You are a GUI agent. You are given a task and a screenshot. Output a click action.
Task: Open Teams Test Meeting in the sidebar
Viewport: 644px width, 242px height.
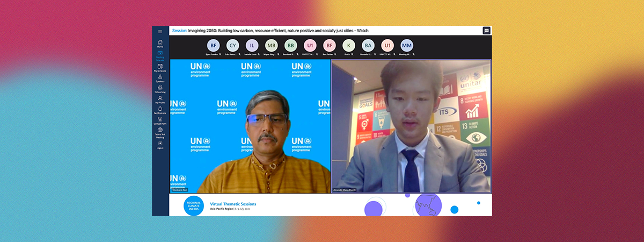click(x=160, y=133)
